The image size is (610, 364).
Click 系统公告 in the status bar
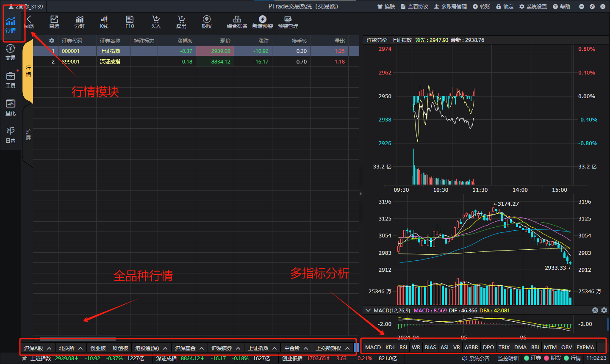click(x=476, y=358)
